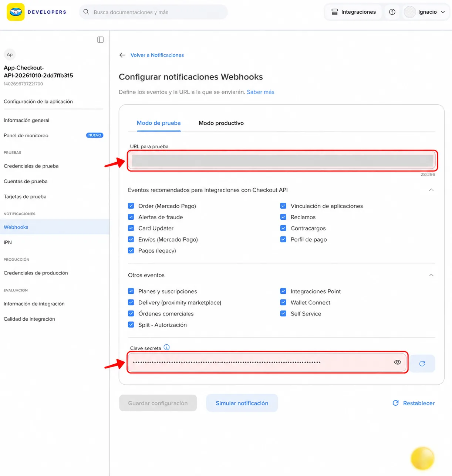Open Calidad de integración
The width and height of the screenshot is (452, 476).
click(29, 319)
